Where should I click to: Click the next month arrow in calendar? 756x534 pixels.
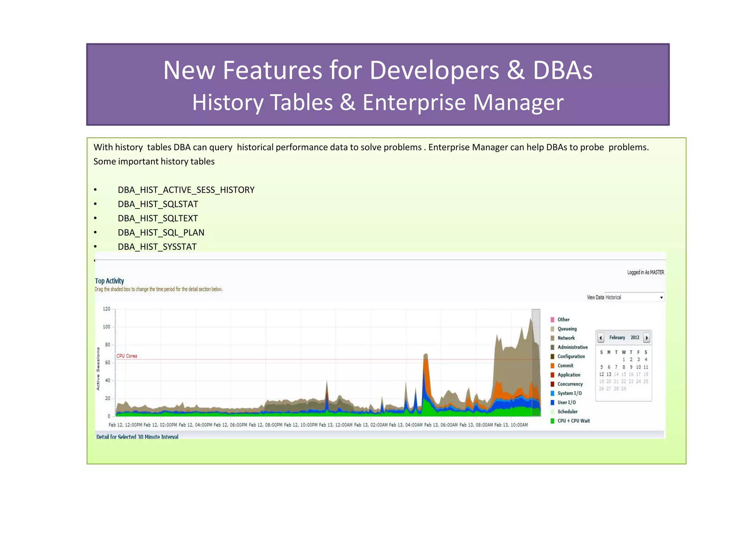647,338
